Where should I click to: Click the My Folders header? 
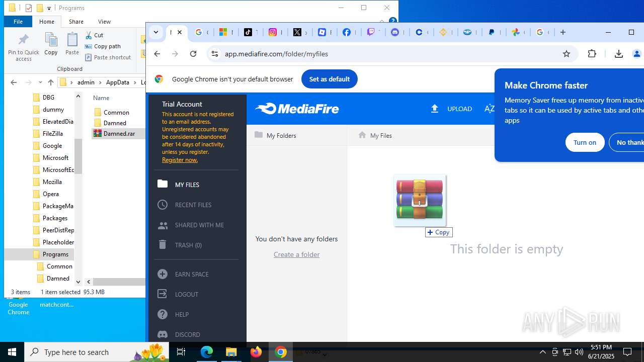click(x=275, y=135)
